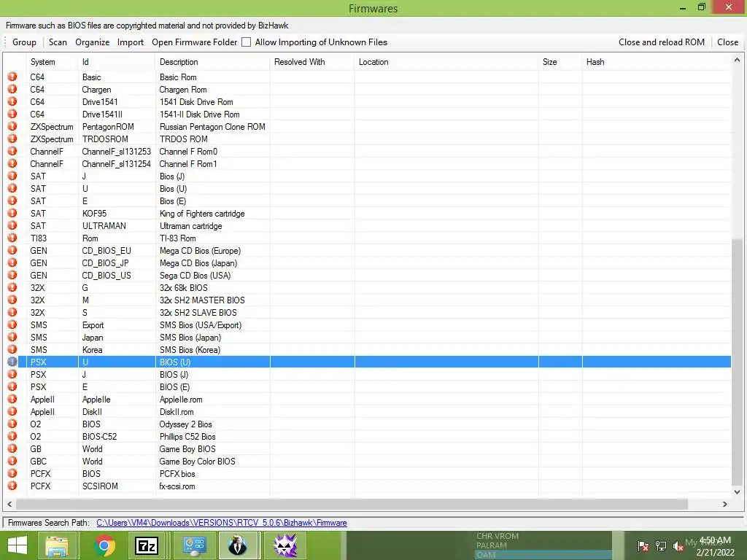Click the status icon for CD_BIOS_EU

click(12, 250)
